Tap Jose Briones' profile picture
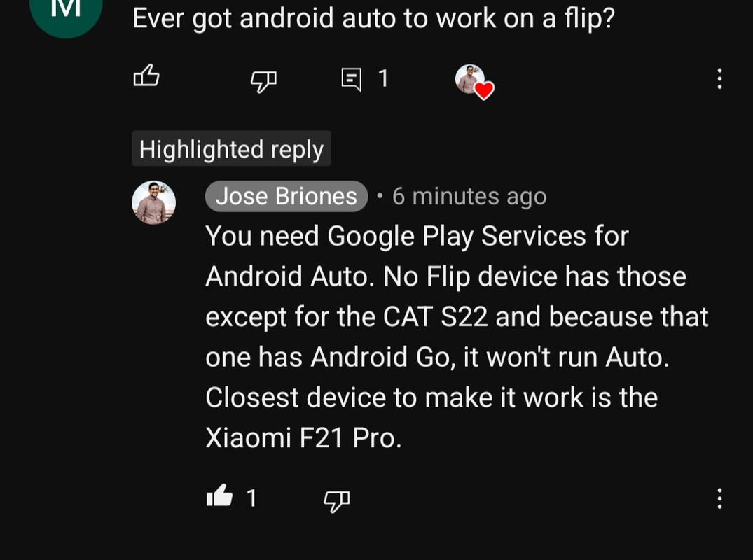 [x=153, y=202]
